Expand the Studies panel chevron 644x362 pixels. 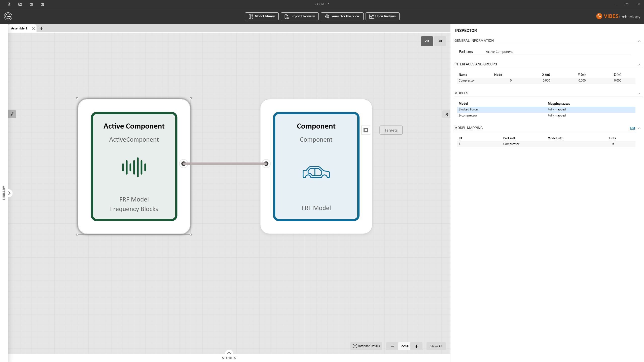[229, 353]
